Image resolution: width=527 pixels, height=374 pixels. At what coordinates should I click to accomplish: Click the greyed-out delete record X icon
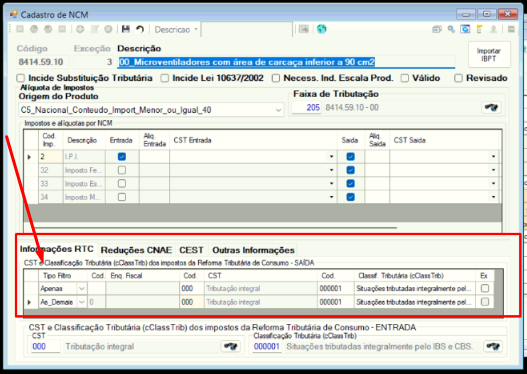point(108,29)
